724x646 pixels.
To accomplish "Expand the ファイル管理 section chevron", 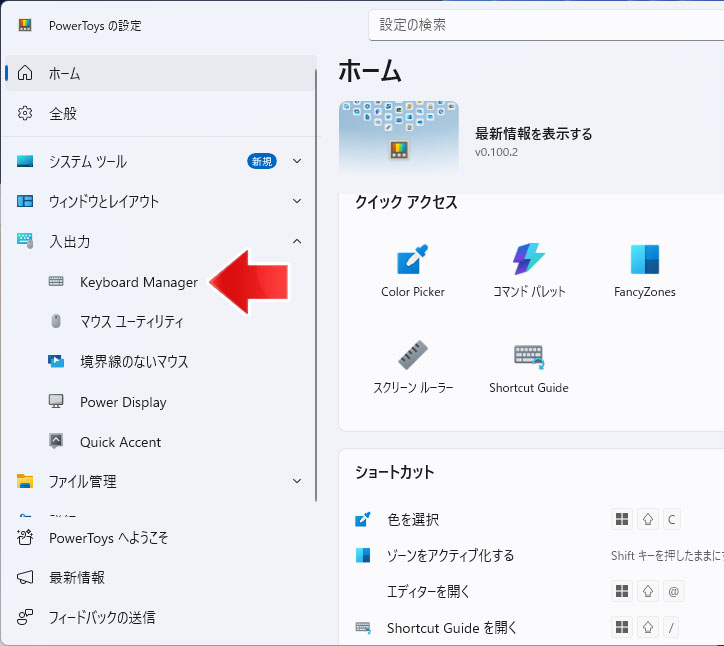I will [297, 481].
